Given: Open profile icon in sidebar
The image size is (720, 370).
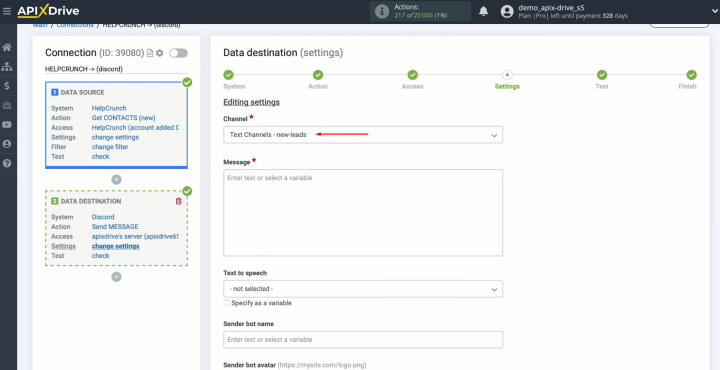Looking at the screenshot, I should (7, 144).
